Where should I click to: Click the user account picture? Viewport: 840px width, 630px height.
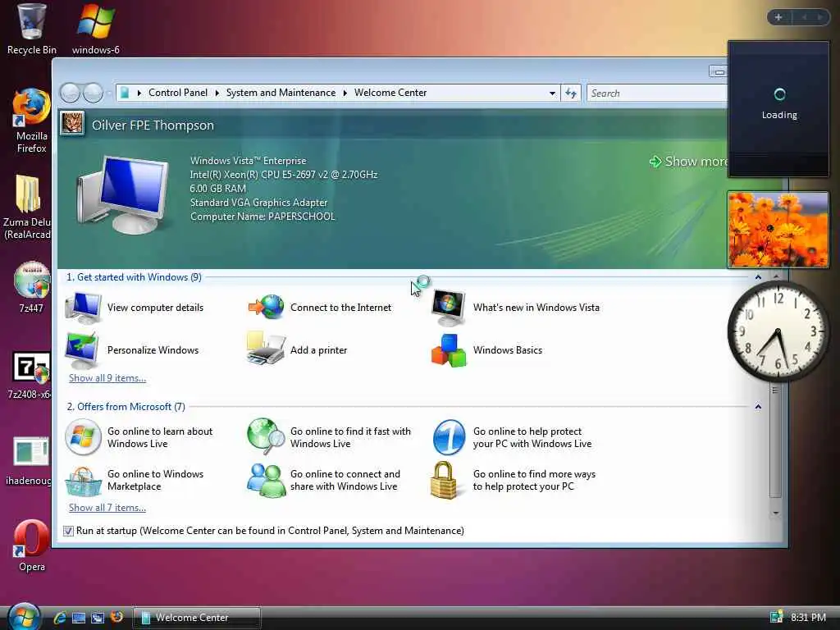coord(72,124)
